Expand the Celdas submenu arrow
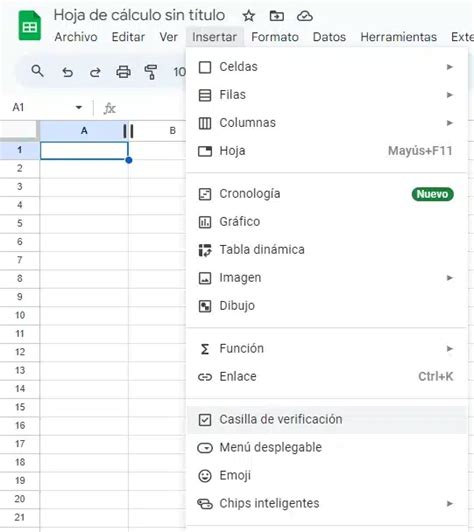Viewport: 474px width, 532px height. 450,67
